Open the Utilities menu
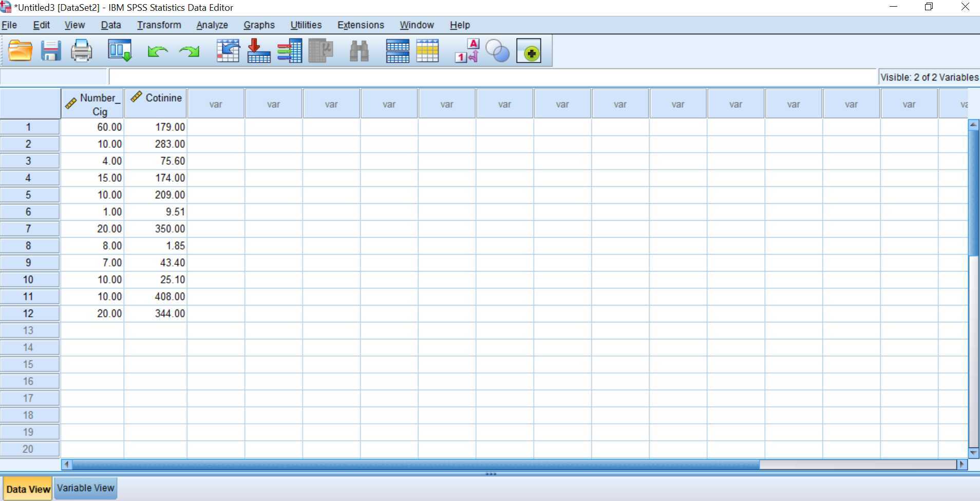 [305, 25]
